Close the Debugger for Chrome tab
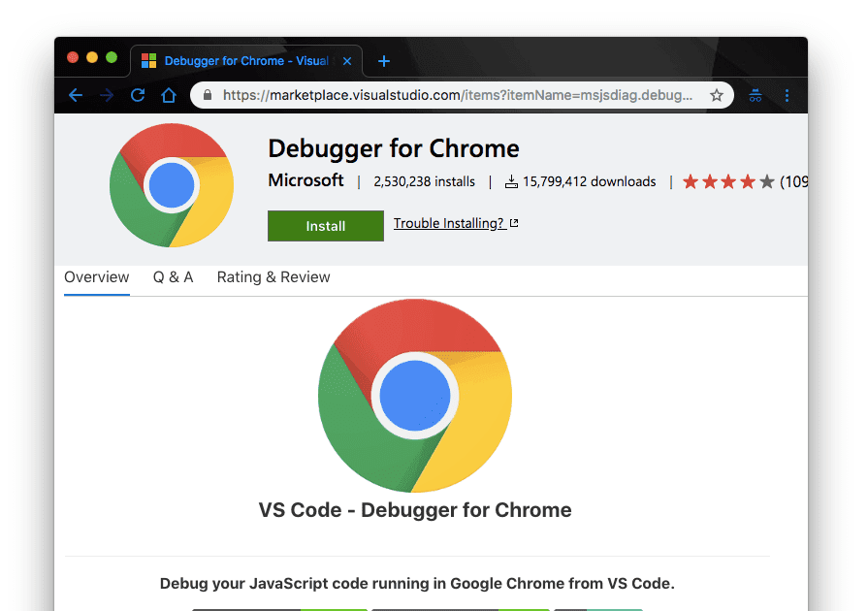868x611 pixels. (x=347, y=61)
